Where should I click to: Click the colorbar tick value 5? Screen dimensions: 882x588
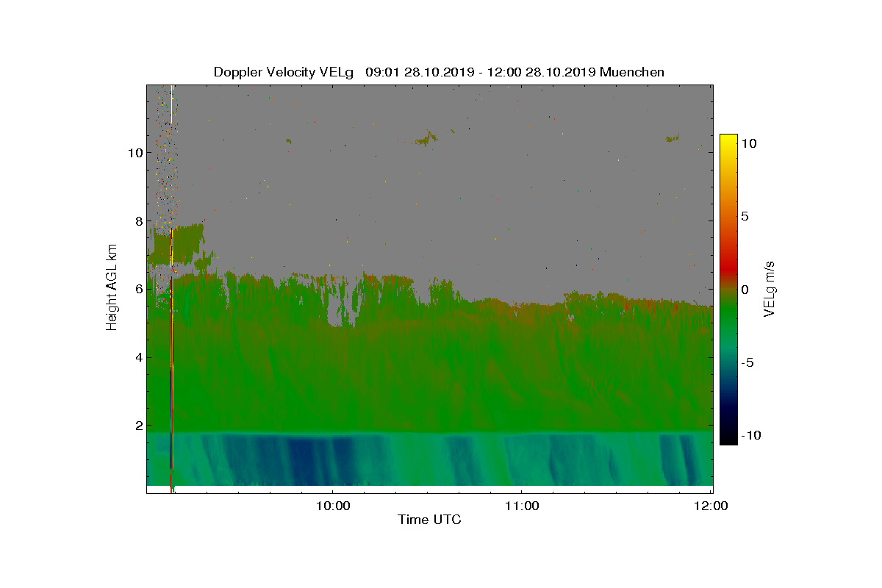[x=745, y=217]
